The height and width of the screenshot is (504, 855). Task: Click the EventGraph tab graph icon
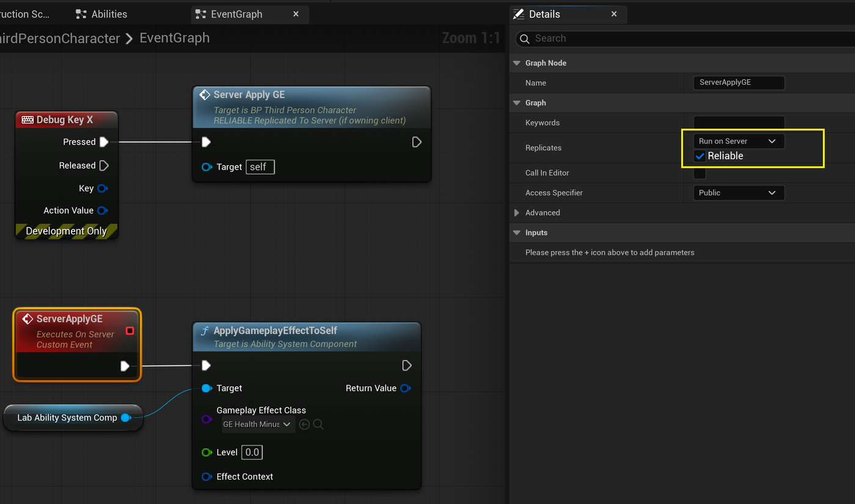(x=200, y=14)
